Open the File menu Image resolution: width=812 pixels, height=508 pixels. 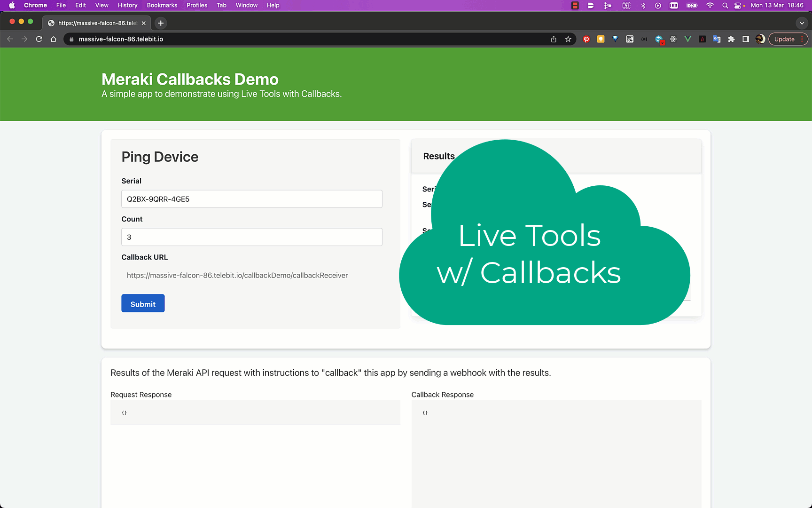[61, 5]
